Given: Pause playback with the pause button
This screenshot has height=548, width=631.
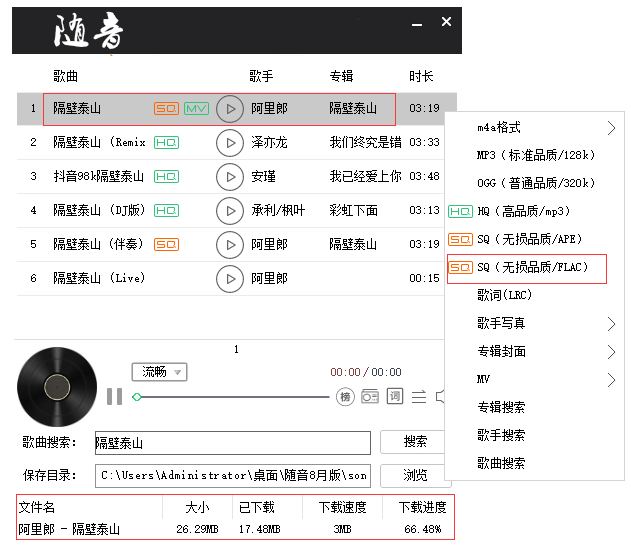Looking at the screenshot, I should pos(114,397).
